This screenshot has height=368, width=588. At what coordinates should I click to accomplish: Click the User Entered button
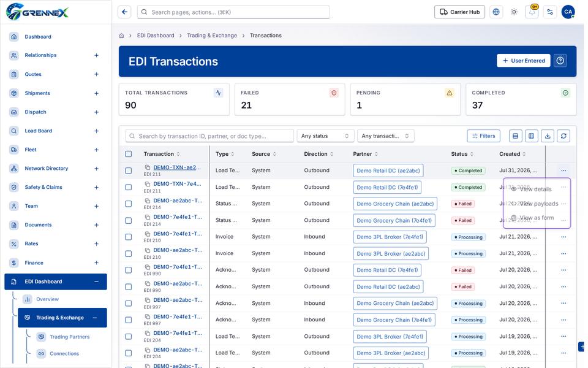[x=524, y=61]
